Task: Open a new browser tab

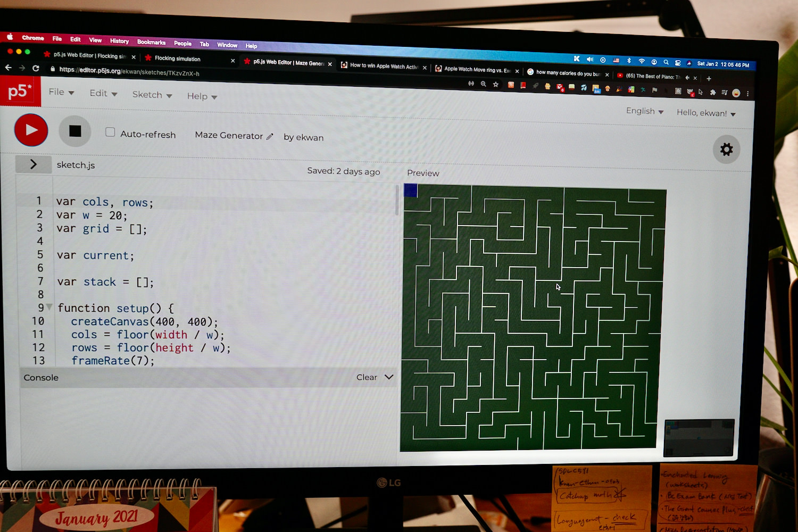Action: pos(709,78)
